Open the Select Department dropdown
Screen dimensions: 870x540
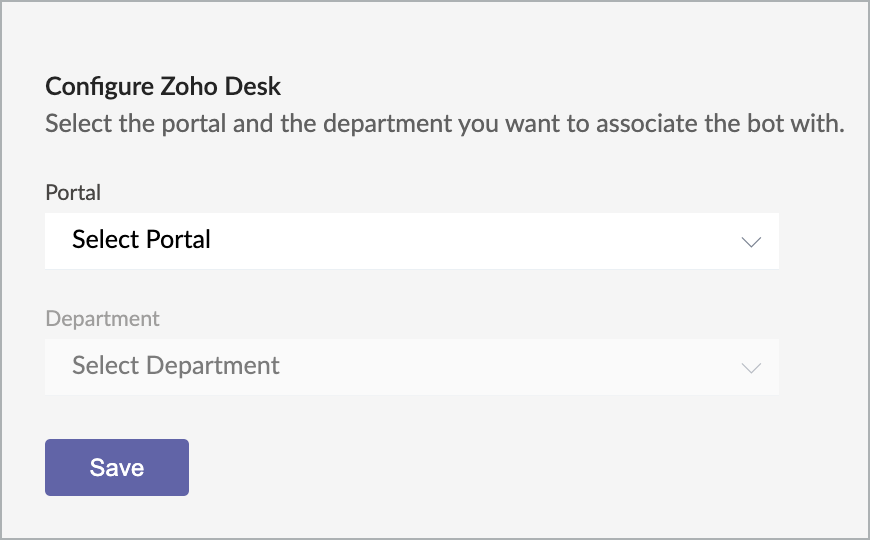click(x=411, y=366)
